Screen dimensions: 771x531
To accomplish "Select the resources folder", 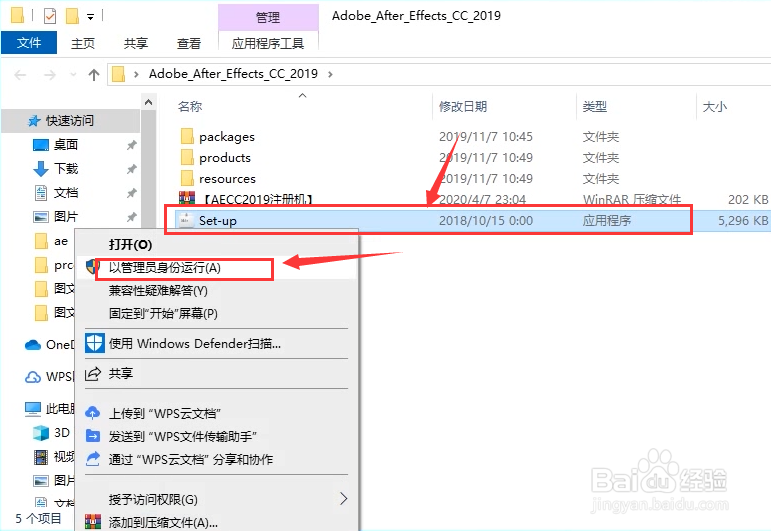I will [227, 179].
